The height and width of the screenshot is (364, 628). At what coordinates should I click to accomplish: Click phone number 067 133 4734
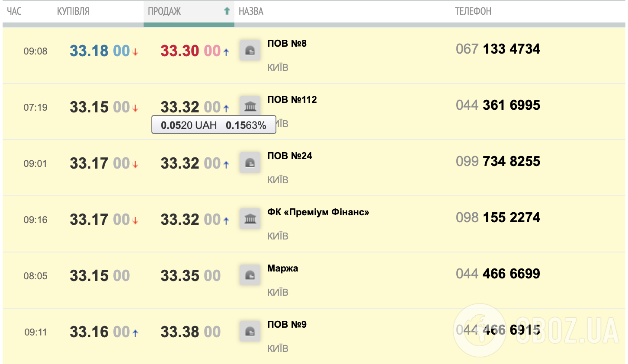click(498, 49)
